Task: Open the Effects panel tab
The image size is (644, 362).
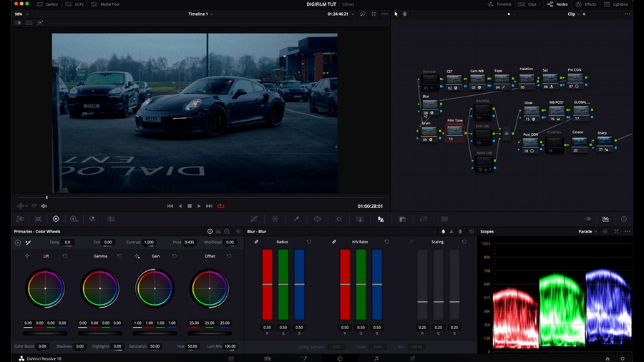Action: [x=586, y=4]
